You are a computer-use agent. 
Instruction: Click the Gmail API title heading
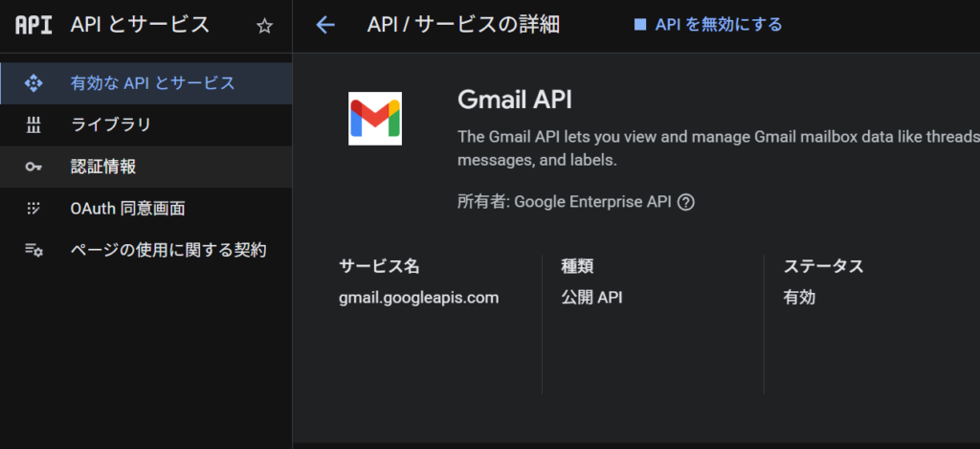coord(515,100)
